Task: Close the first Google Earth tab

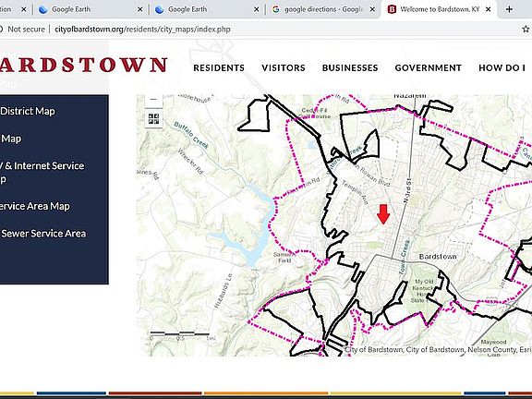Action: (x=139, y=10)
